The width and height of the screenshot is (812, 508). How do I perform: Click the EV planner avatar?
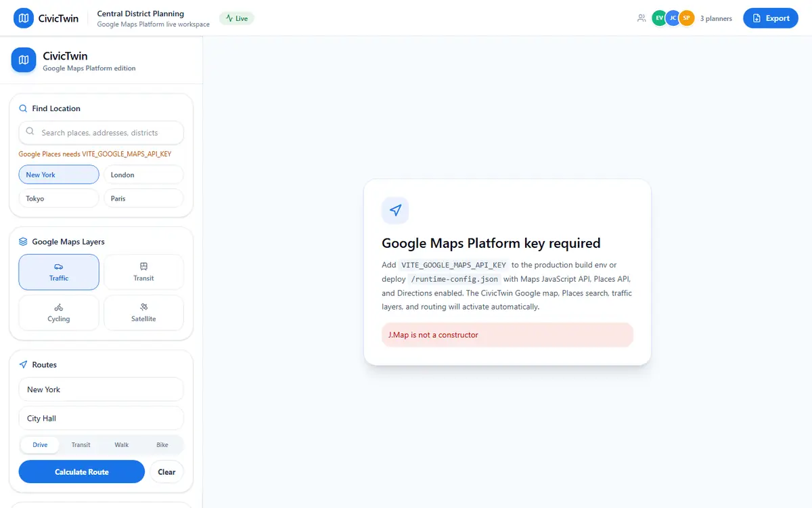coord(659,18)
